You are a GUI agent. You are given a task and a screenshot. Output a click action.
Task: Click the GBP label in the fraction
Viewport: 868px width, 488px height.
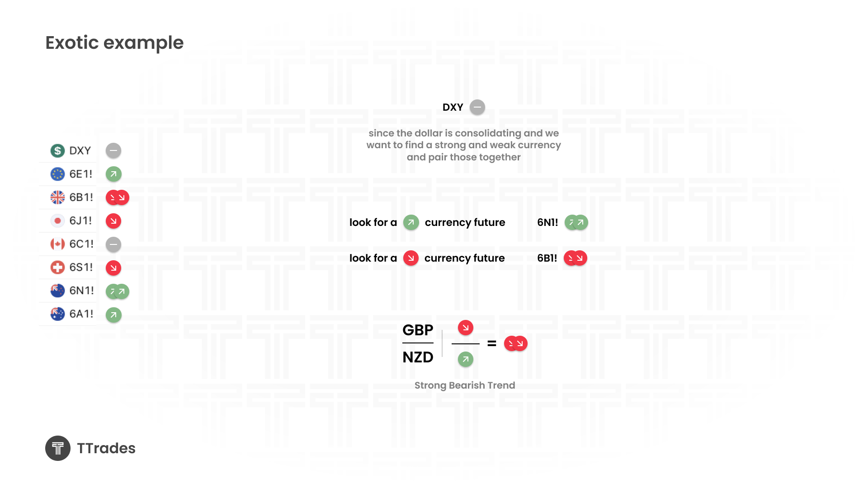418,330
